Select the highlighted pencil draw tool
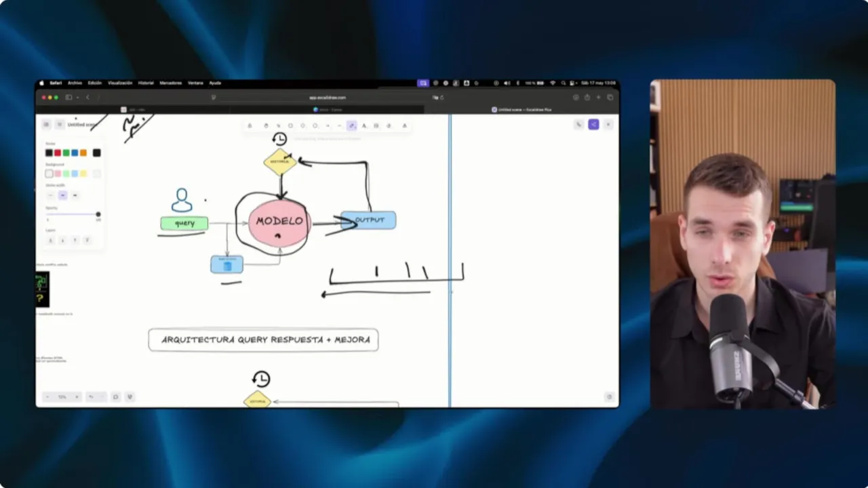The height and width of the screenshot is (488, 868). pyautogui.click(x=351, y=125)
